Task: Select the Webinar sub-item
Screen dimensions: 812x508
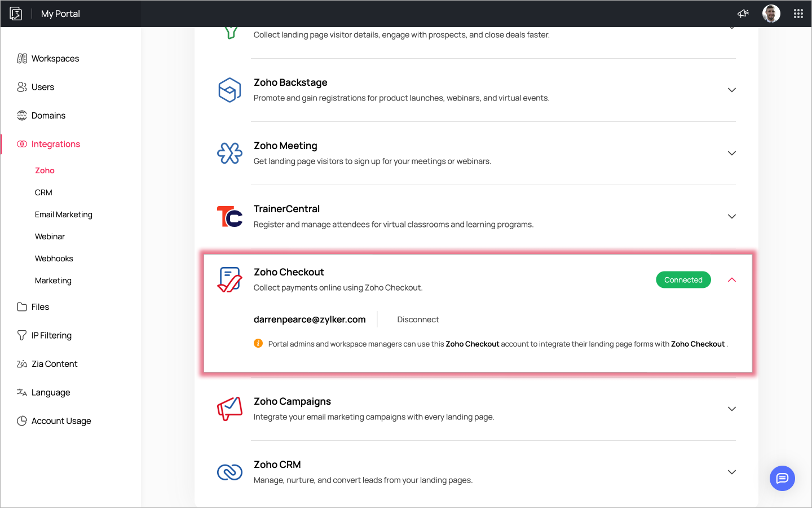Action: click(50, 237)
